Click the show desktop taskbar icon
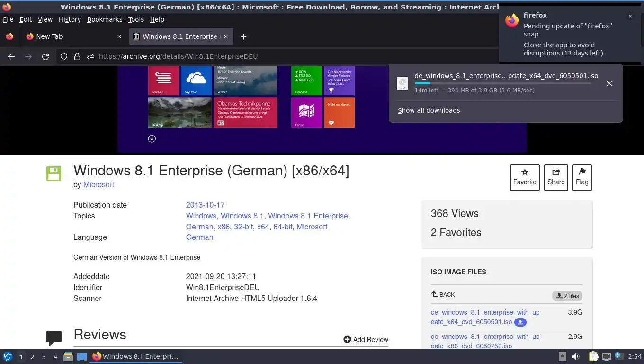 click(x=82, y=356)
